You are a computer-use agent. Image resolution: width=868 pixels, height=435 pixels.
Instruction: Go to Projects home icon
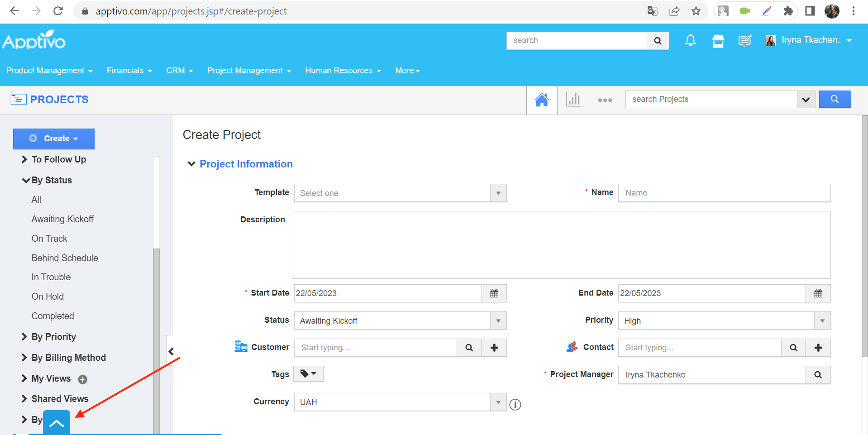tap(542, 100)
